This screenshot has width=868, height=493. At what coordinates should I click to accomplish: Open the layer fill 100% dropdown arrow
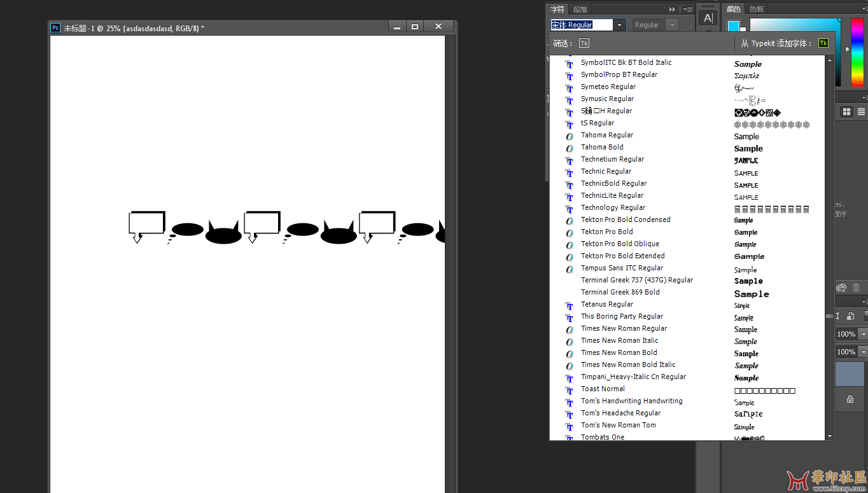(x=863, y=352)
